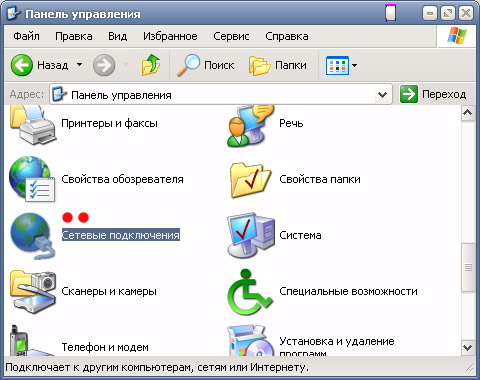The width and height of the screenshot is (480, 380).
Task: Open the Back history dropdown arrow
Action: coord(79,65)
